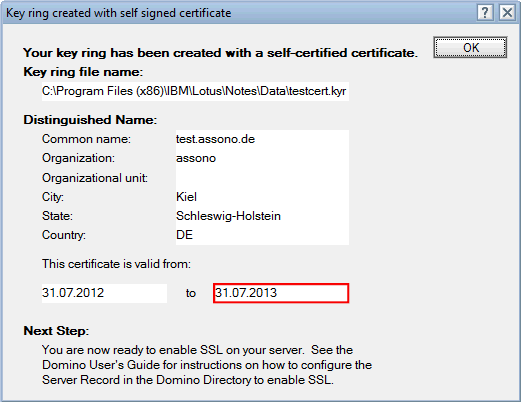The width and height of the screenshot is (522, 402).
Task: Click the expiry date 31.07.2013 field
Action: (281, 293)
